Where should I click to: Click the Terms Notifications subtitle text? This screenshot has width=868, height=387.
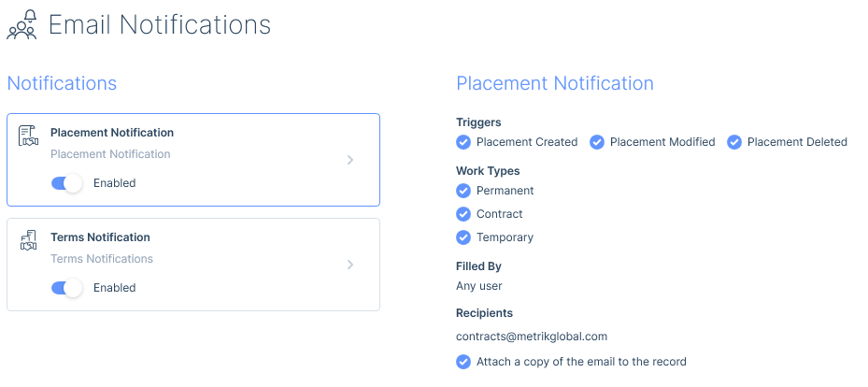[x=102, y=259]
